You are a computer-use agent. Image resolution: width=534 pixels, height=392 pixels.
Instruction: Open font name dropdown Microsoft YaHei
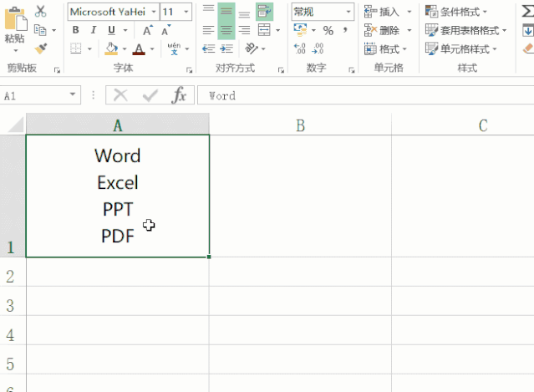click(x=154, y=12)
